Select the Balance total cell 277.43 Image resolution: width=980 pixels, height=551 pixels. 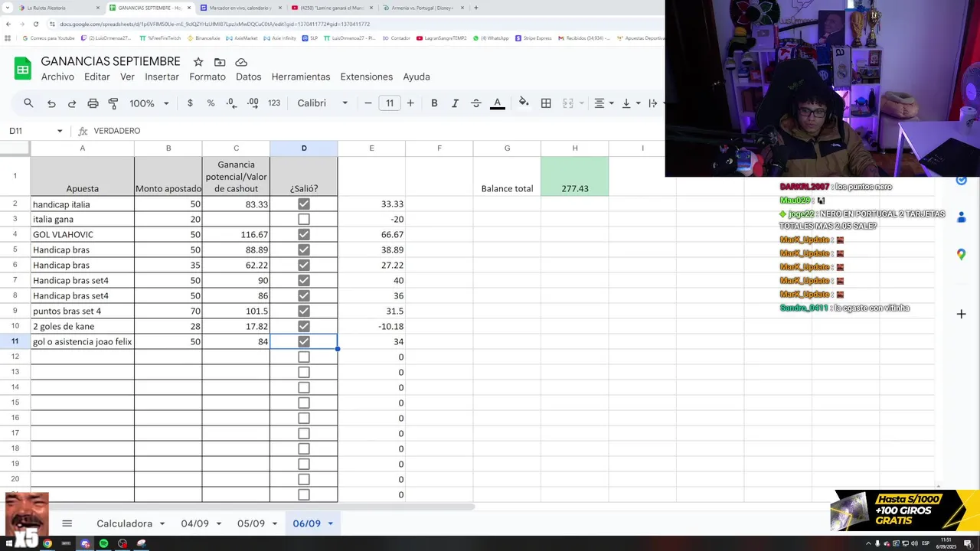[575, 176]
